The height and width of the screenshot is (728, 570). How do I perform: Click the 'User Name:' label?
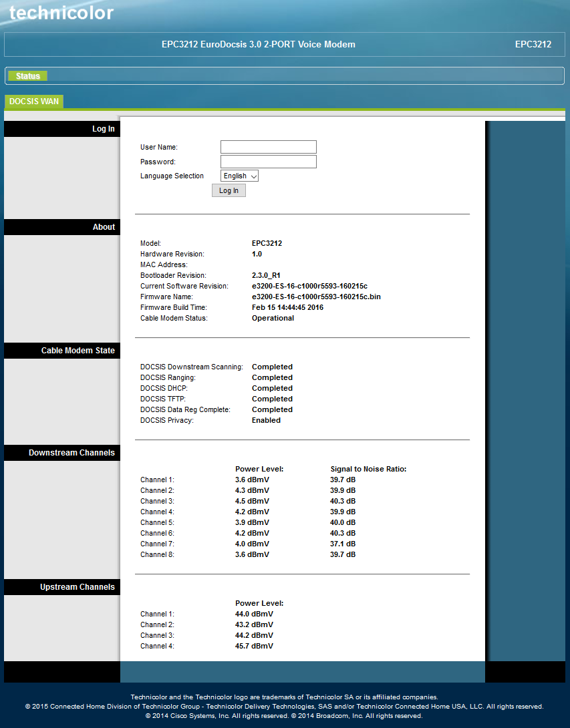(159, 147)
